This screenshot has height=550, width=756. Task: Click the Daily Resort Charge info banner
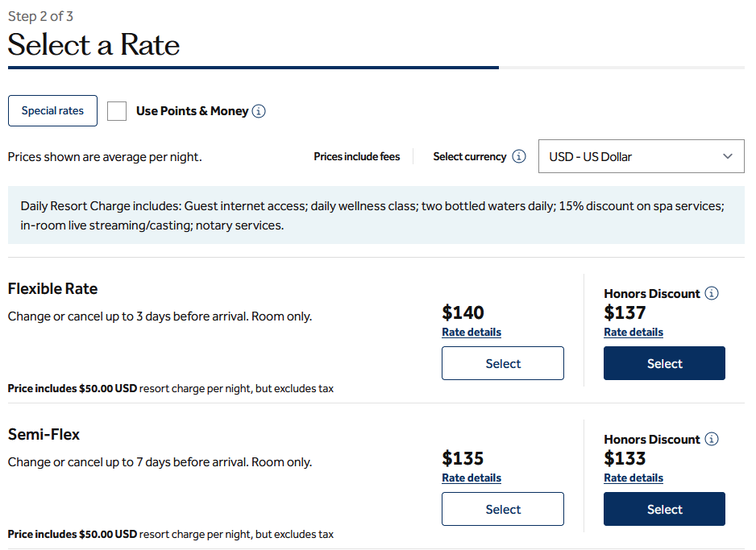(376, 216)
